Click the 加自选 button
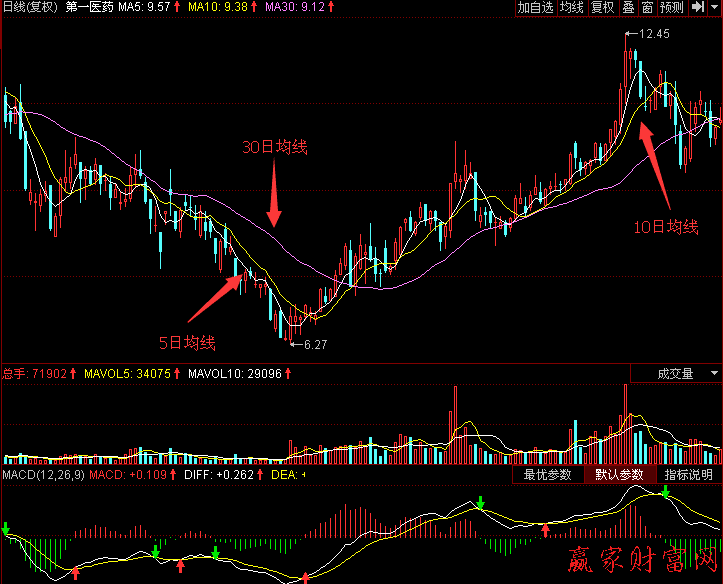Image resolution: width=723 pixels, height=584 pixels. 535,8
